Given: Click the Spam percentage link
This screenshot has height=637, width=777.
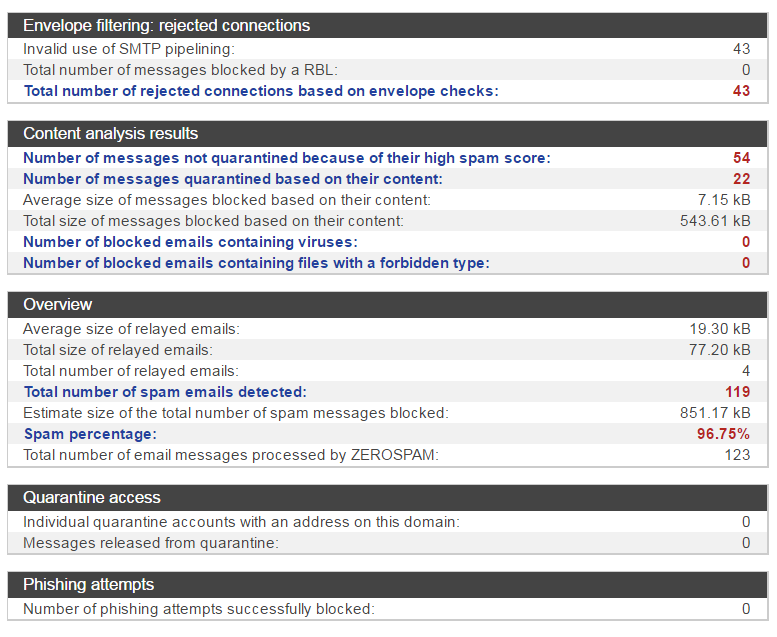Looking at the screenshot, I should click(90, 434).
